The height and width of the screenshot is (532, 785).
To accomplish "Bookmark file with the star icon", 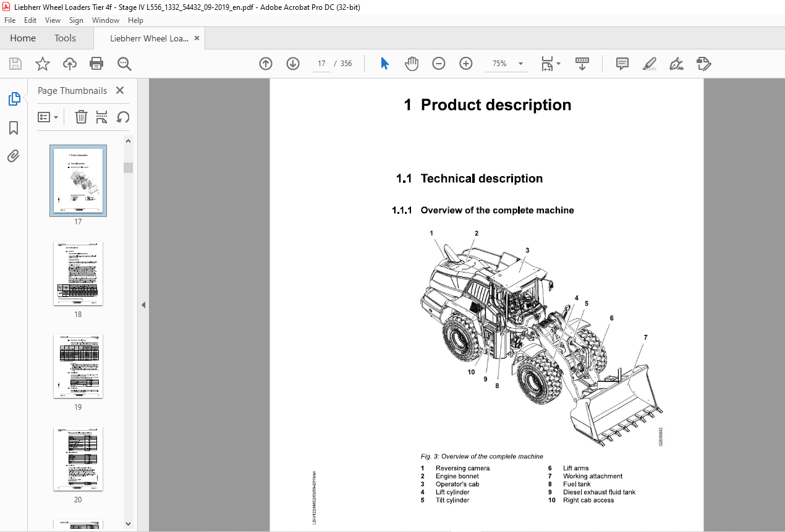I will coord(43,64).
